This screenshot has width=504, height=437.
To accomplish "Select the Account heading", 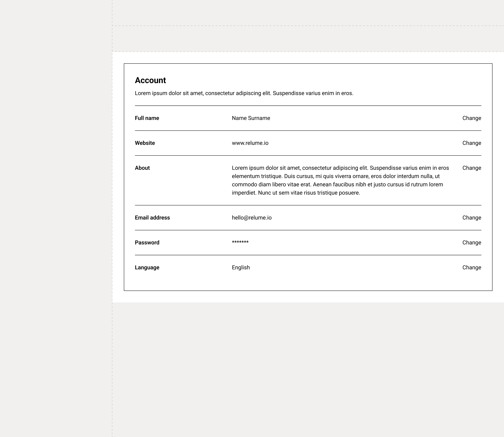I will point(150,80).
